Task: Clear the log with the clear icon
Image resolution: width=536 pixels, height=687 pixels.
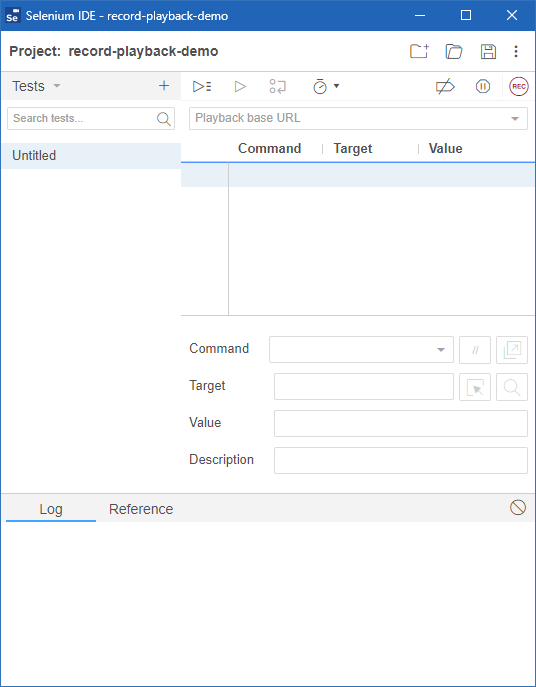Action: (x=518, y=508)
